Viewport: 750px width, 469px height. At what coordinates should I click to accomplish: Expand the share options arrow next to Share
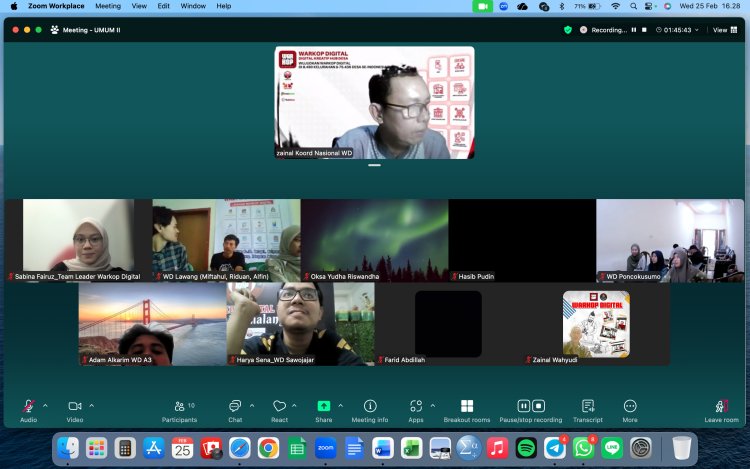(x=340, y=405)
